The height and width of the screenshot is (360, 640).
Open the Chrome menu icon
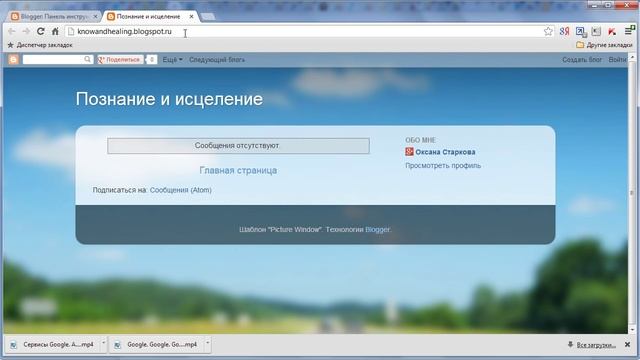pyautogui.click(x=629, y=31)
